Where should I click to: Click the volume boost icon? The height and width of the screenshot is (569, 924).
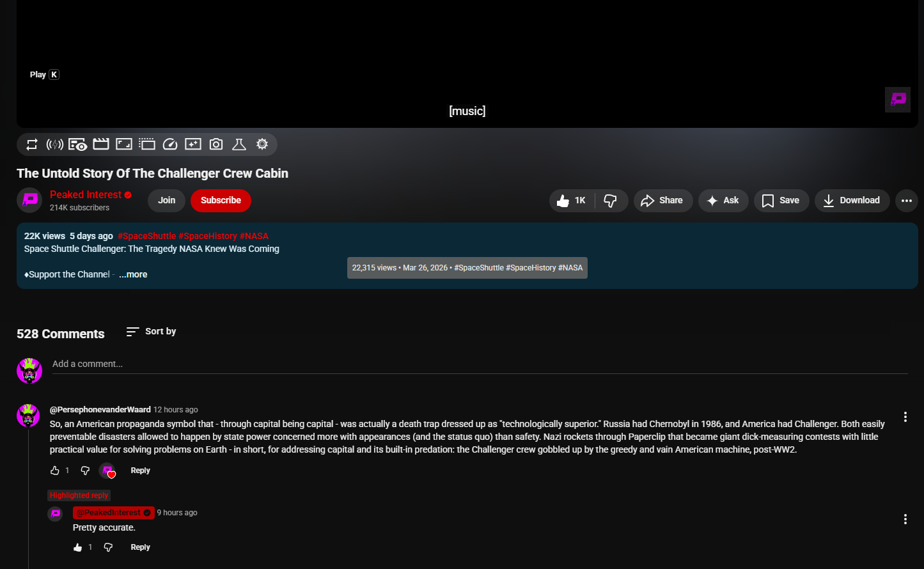(x=55, y=144)
